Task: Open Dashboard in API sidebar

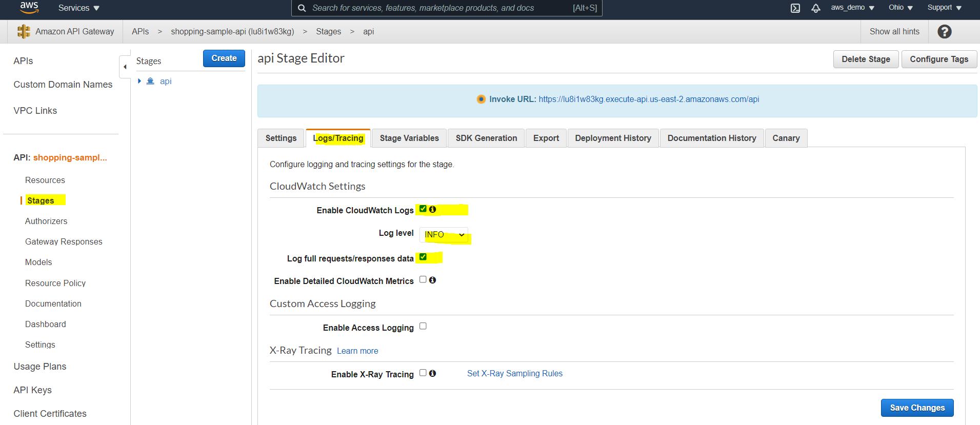Action: [46, 325]
